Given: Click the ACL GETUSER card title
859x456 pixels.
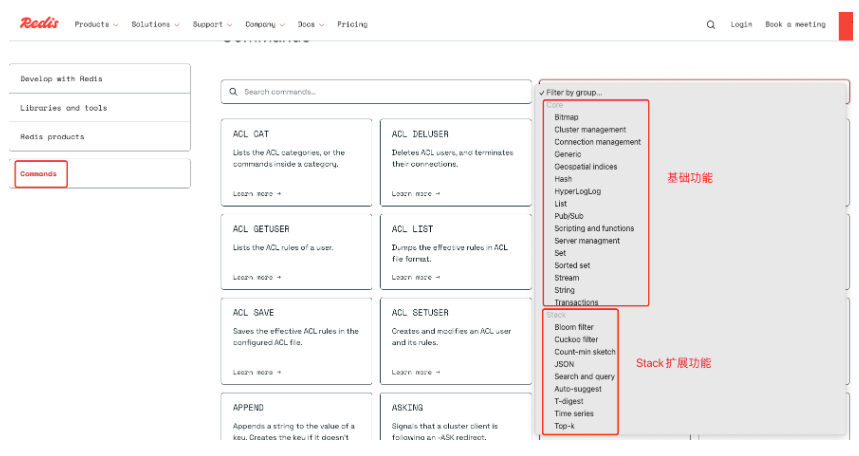Looking at the screenshot, I should (x=261, y=229).
